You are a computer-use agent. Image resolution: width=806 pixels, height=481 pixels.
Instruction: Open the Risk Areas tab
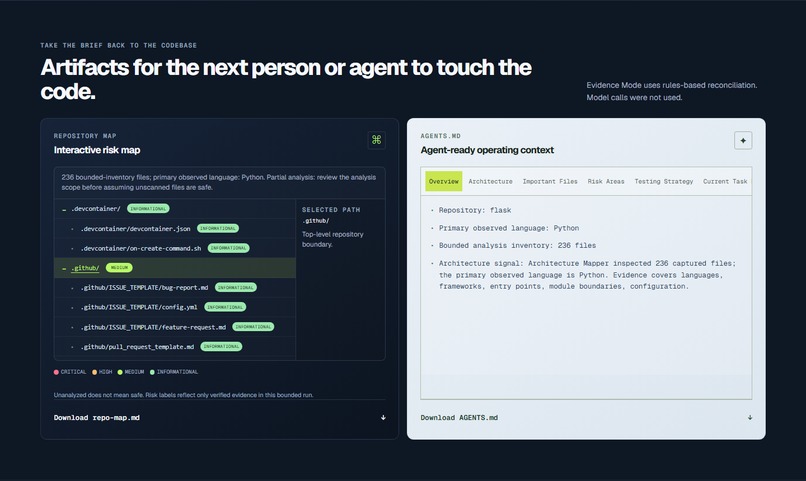click(606, 181)
